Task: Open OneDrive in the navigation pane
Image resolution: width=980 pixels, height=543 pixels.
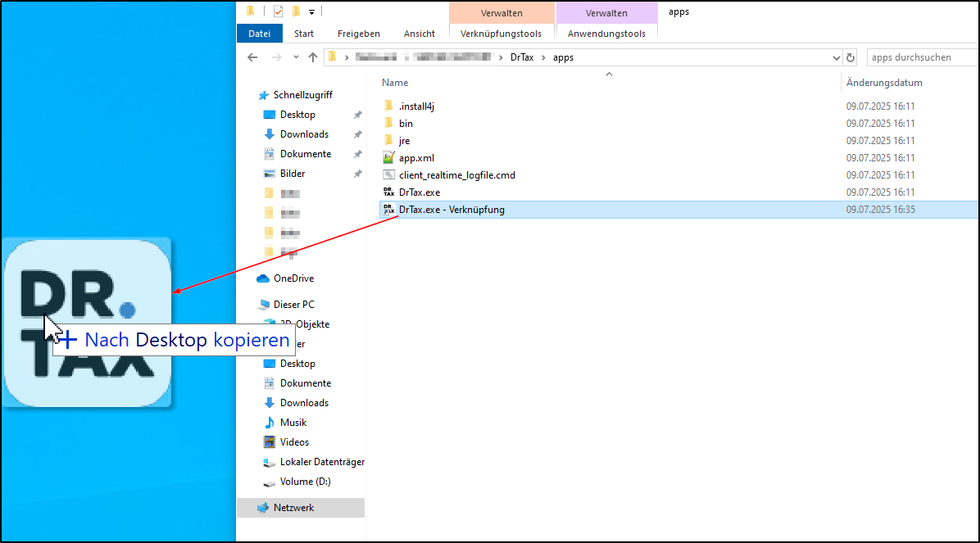Action: 293,278
